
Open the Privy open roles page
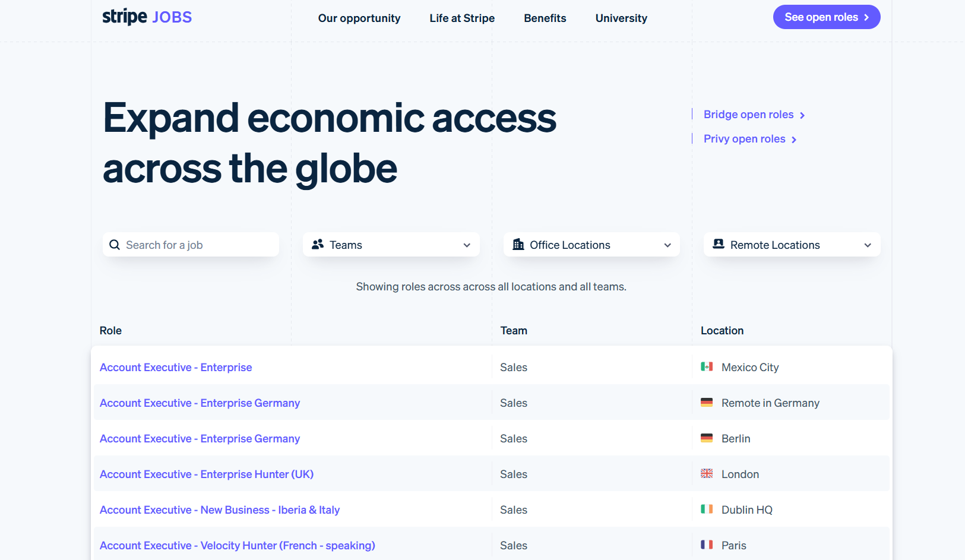pos(744,138)
